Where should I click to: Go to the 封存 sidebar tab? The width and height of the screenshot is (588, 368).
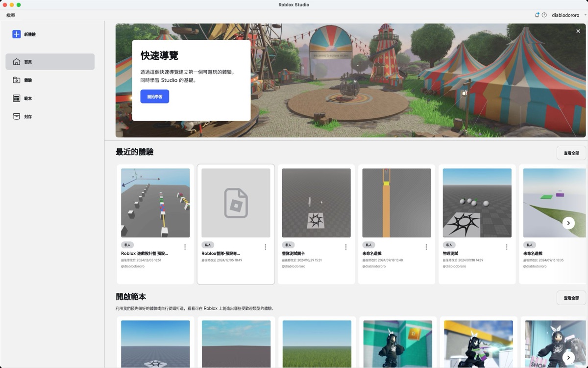50,116
